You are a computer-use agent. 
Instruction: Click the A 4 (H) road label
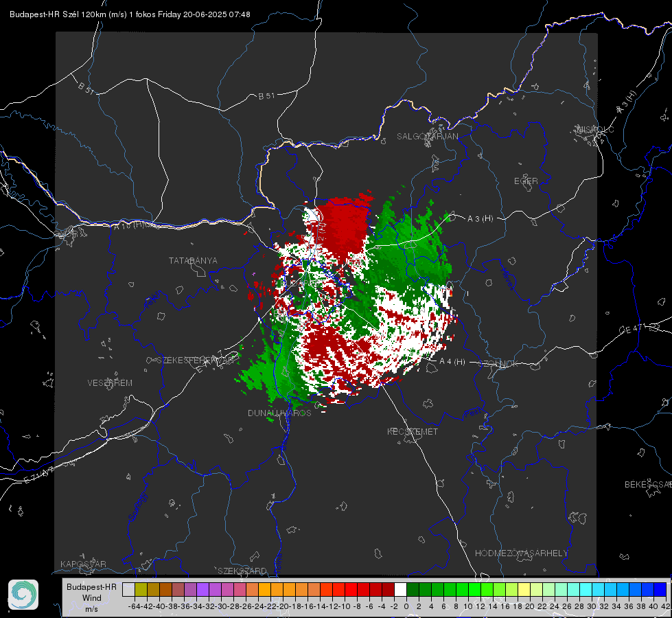pyautogui.click(x=452, y=362)
